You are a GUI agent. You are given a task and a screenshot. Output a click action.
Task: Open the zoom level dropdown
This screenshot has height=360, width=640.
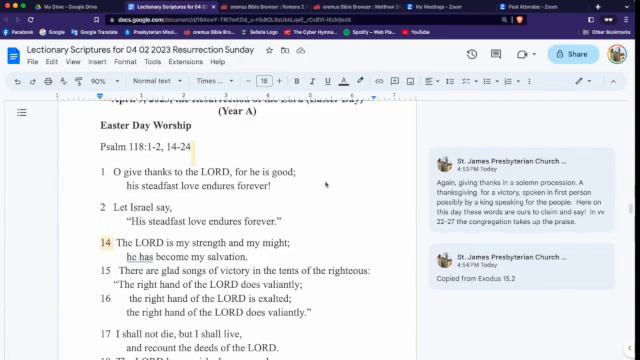pyautogui.click(x=104, y=81)
